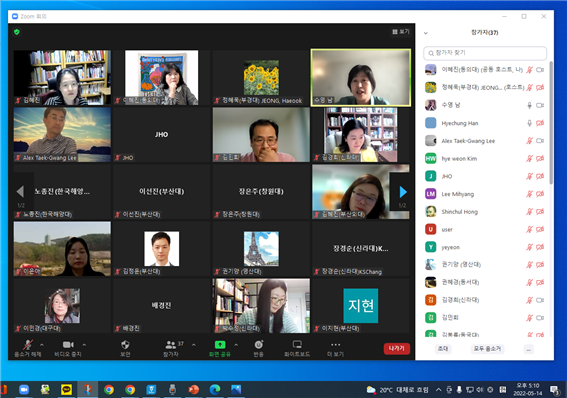Open KakaoTalk icon in the taskbar

66,389
